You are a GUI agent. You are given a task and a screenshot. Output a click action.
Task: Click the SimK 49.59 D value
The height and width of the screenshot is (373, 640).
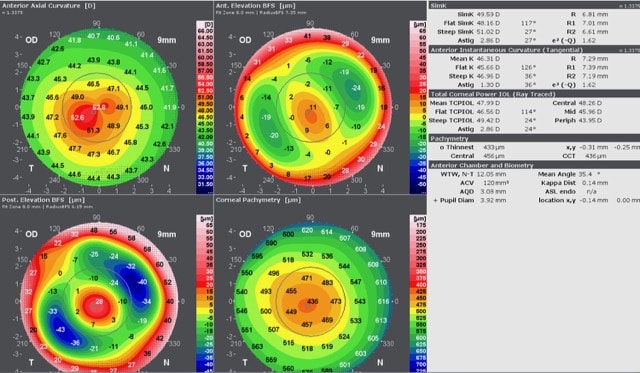point(488,14)
